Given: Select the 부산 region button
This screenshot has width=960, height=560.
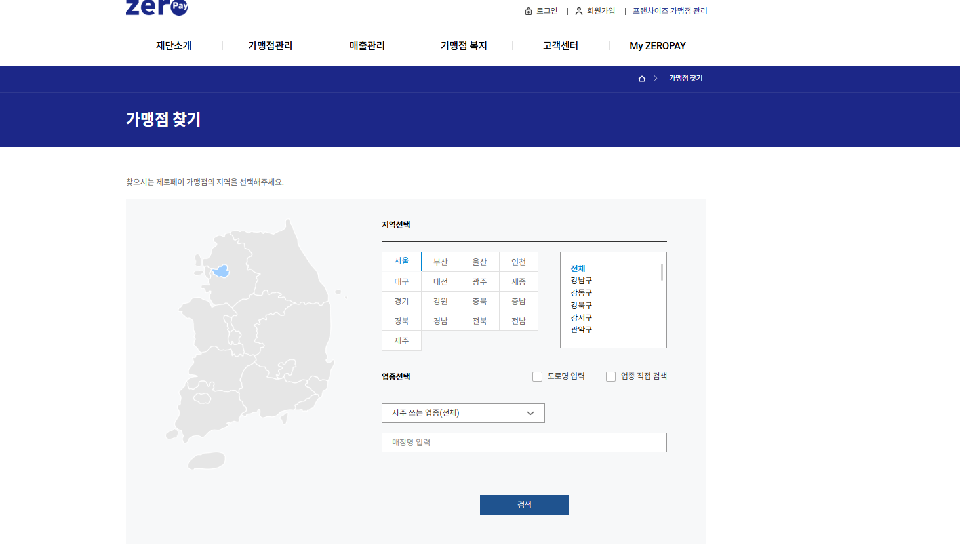Looking at the screenshot, I should pyautogui.click(x=441, y=262).
